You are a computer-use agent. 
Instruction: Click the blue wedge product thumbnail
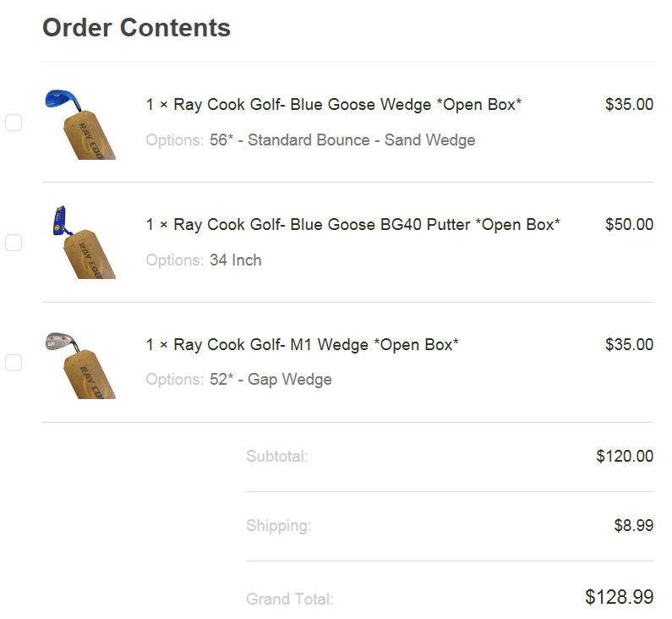(79, 123)
